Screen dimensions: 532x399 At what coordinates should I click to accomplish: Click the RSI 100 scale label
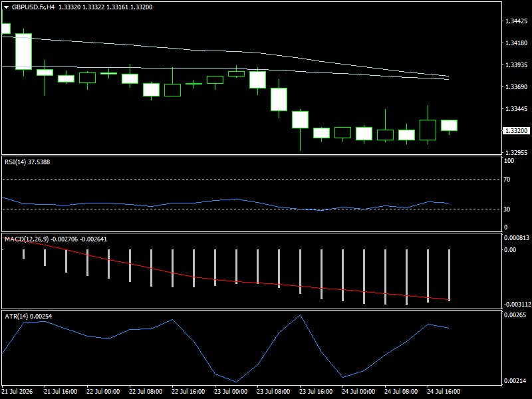(509, 161)
